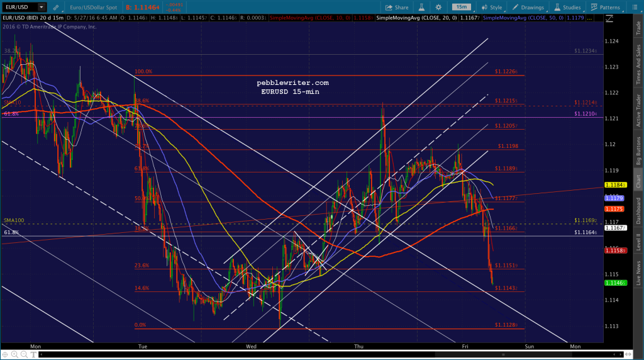Click the 23.6% Fibonacci level label
Screen dimensions: 644x360
pos(142,266)
